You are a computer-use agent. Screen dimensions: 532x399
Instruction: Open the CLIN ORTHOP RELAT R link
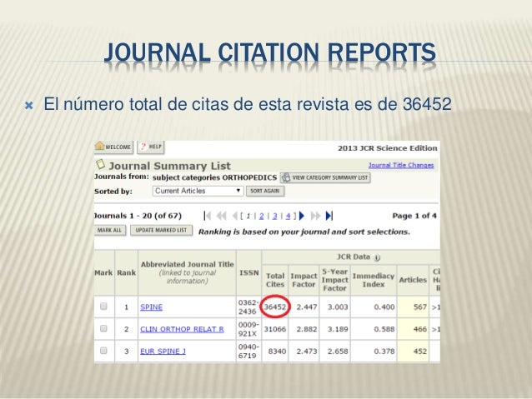(182, 329)
